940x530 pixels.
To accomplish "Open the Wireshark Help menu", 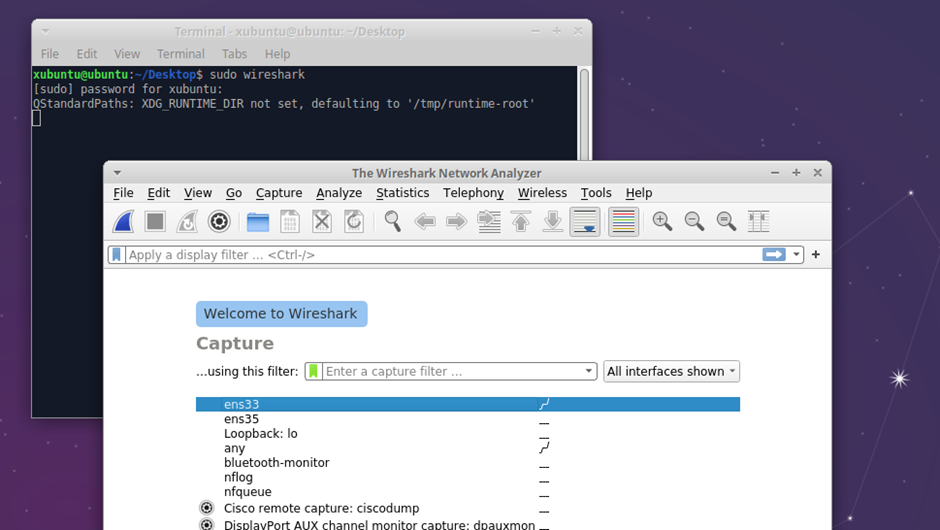I will coord(639,193).
